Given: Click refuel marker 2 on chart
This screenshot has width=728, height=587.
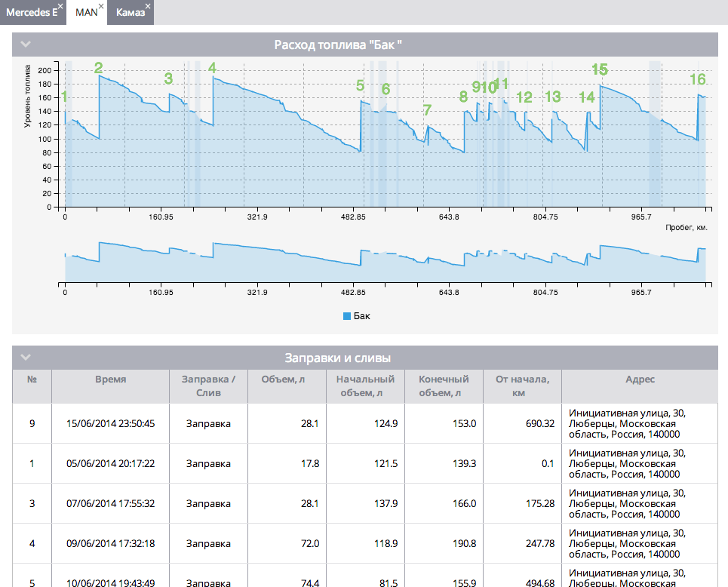Looking at the screenshot, I should tap(99, 68).
